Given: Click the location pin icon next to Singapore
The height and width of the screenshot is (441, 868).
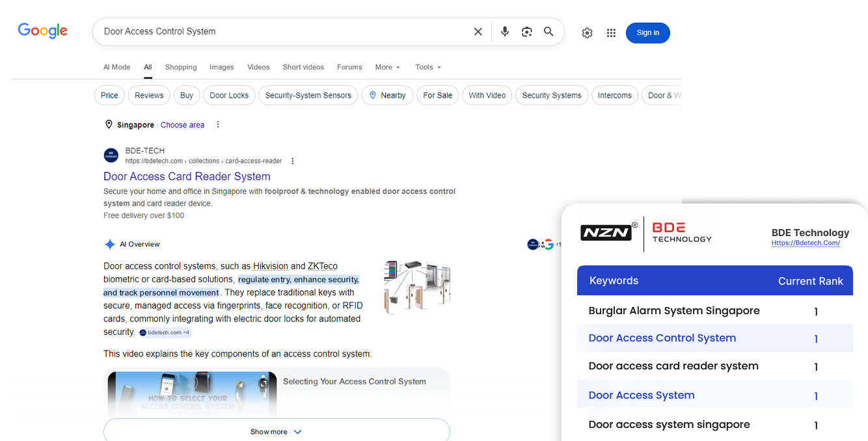Looking at the screenshot, I should (x=109, y=124).
